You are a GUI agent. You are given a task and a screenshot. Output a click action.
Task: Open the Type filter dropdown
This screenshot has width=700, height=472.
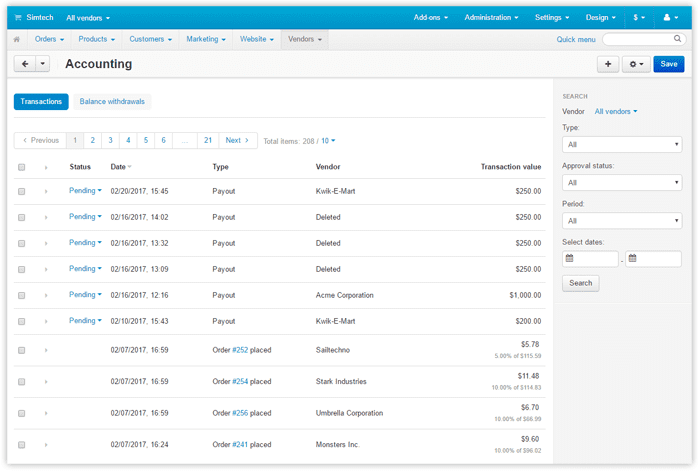(621, 145)
